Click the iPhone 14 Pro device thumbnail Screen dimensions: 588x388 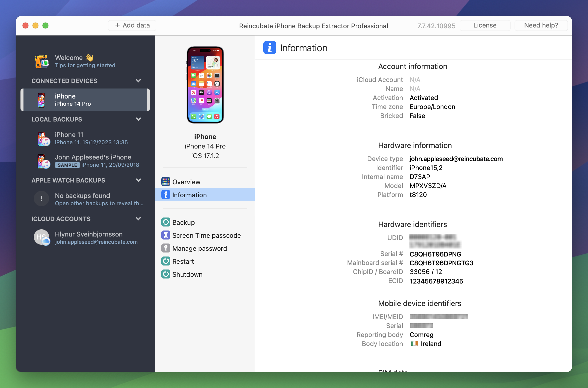pos(205,85)
